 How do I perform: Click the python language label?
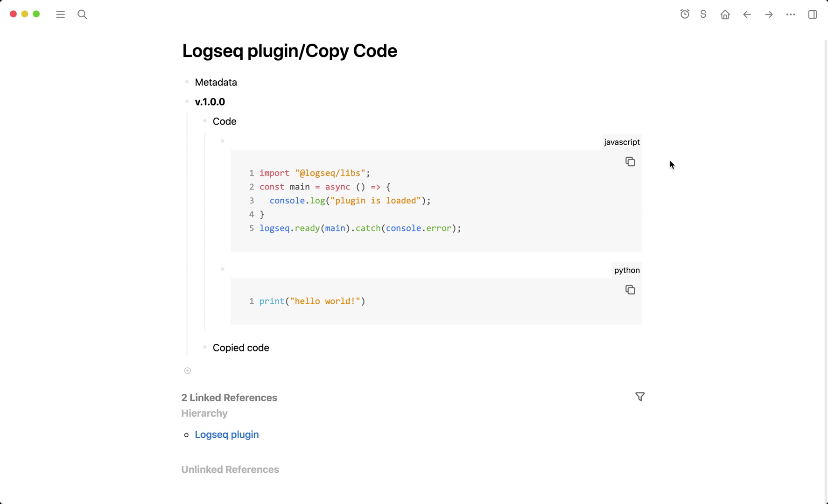(627, 271)
